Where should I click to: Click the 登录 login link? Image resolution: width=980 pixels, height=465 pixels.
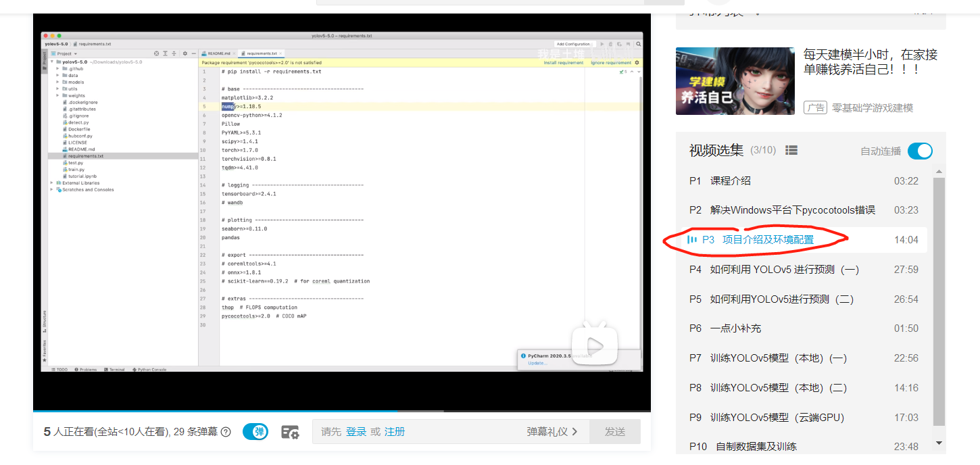coord(356,431)
